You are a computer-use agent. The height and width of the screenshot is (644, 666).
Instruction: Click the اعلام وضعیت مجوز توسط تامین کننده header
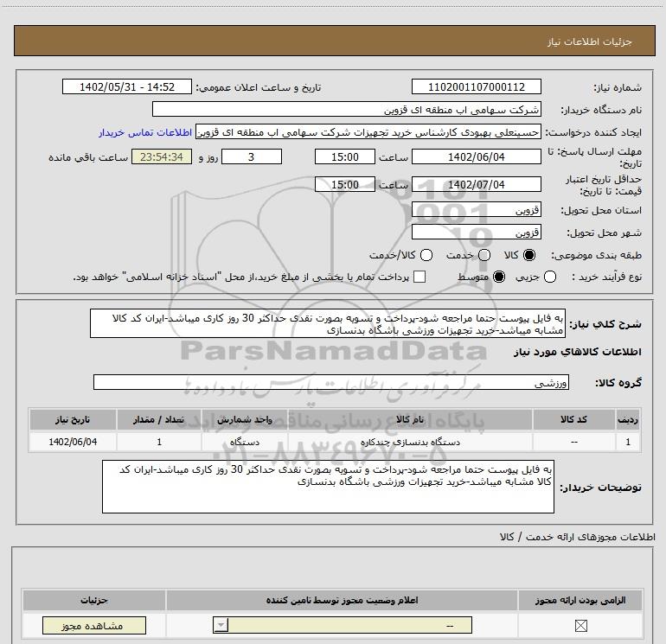point(342,600)
